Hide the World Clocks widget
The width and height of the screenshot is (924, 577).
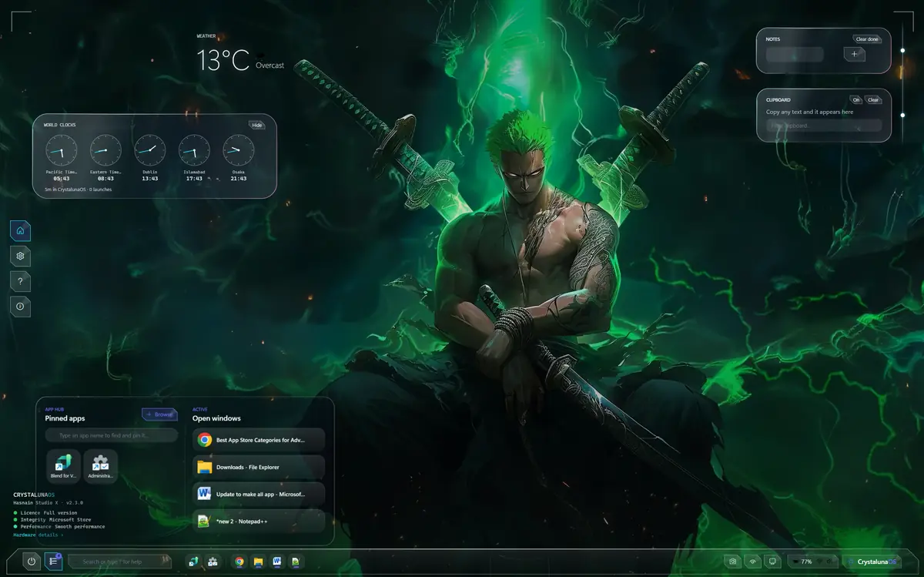coord(257,125)
